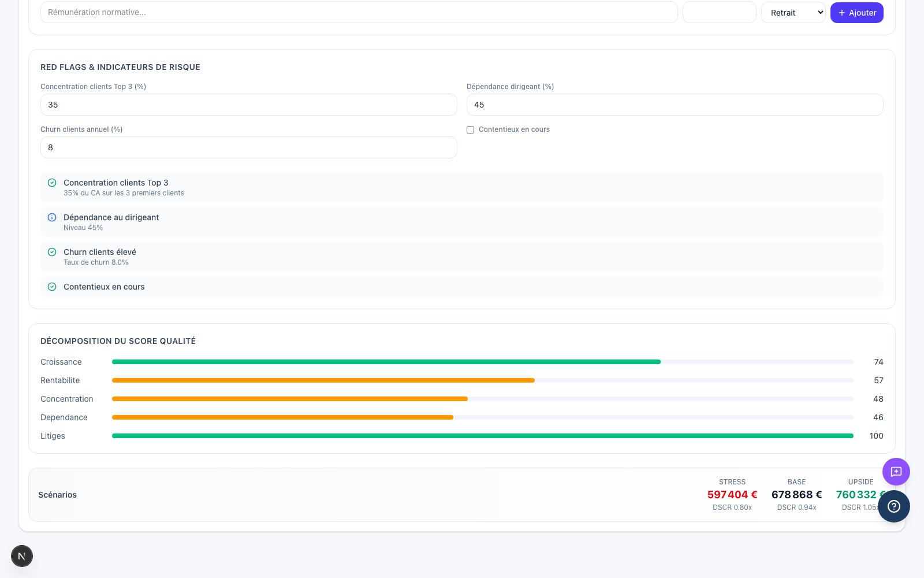Open the help question mark button
Screen dimensions: 924x578
click(x=894, y=506)
